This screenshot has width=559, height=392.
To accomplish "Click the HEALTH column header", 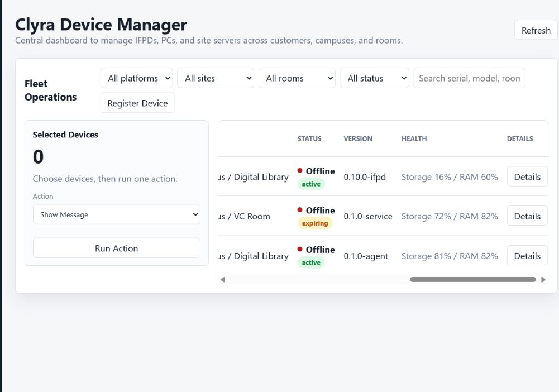I will 414,138.
